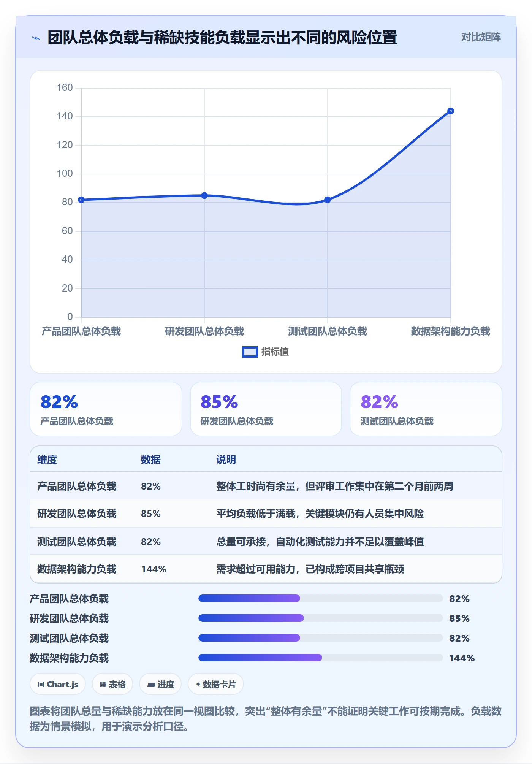Click the description 需求超过可用能力，已构成跨项目共享瓶颈
Screen dimensions: 532x764
click(x=310, y=569)
